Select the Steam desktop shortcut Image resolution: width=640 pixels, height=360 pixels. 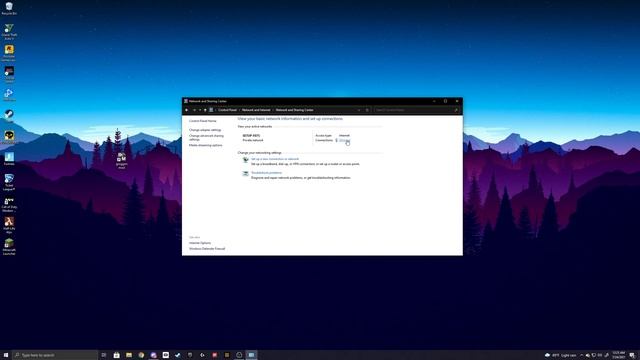(x=9, y=116)
